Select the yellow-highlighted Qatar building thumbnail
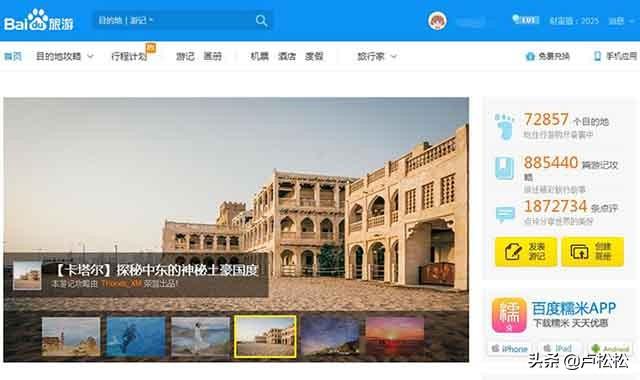 (x=265, y=337)
